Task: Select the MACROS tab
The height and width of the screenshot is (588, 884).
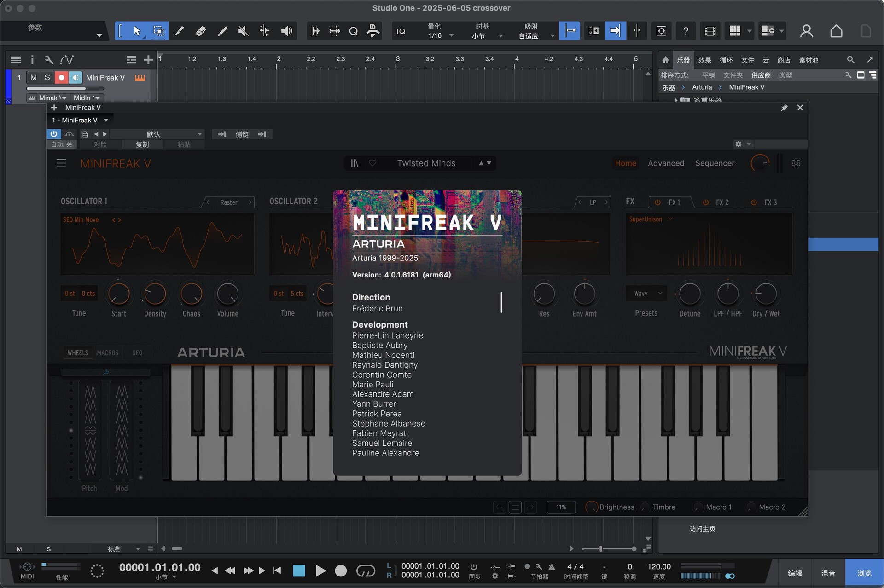Action: [x=107, y=353]
